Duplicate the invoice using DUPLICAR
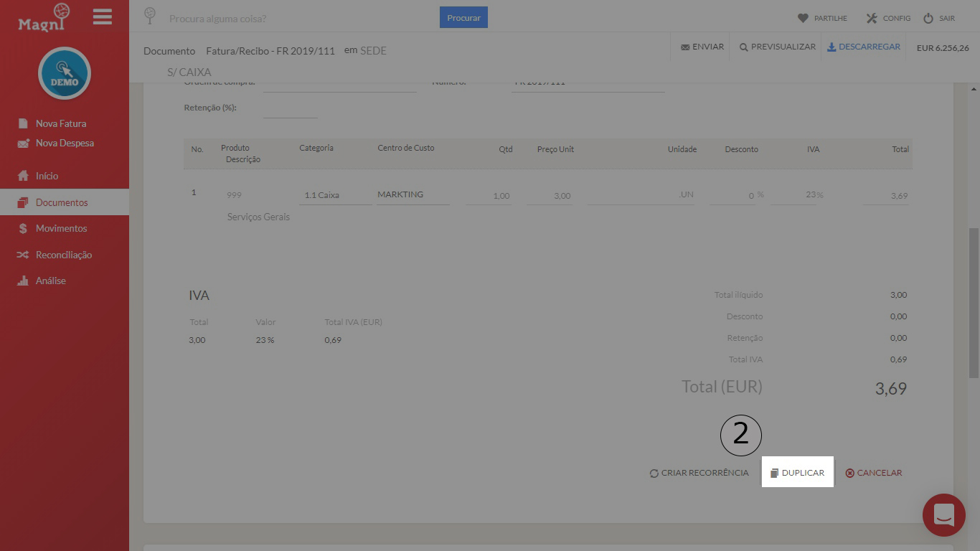 point(797,472)
